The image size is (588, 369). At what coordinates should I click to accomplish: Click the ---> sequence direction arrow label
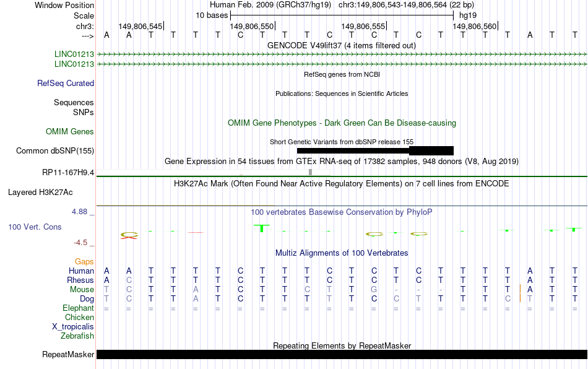(87, 36)
